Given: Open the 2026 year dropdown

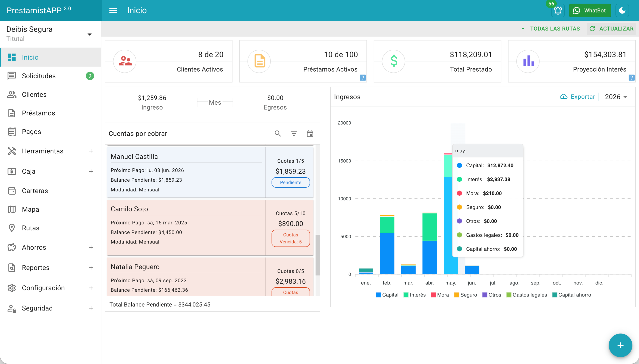Looking at the screenshot, I should [616, 97].
